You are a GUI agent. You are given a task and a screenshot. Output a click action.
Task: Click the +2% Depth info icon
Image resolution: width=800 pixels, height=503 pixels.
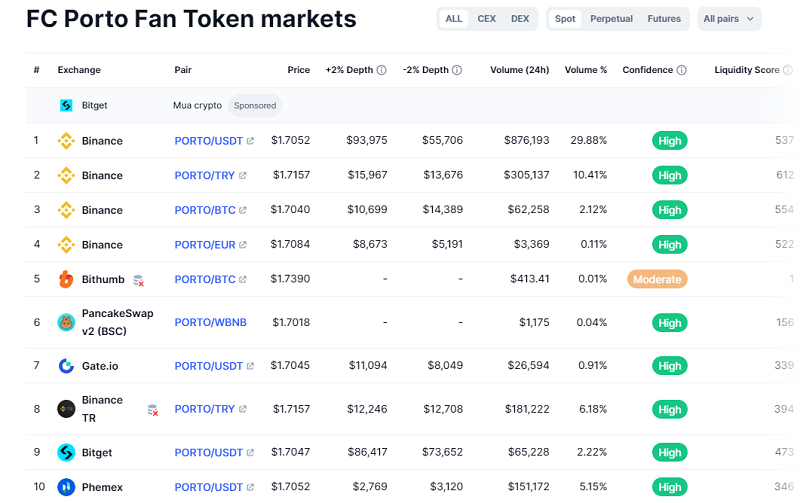click(x=382, y=71)
